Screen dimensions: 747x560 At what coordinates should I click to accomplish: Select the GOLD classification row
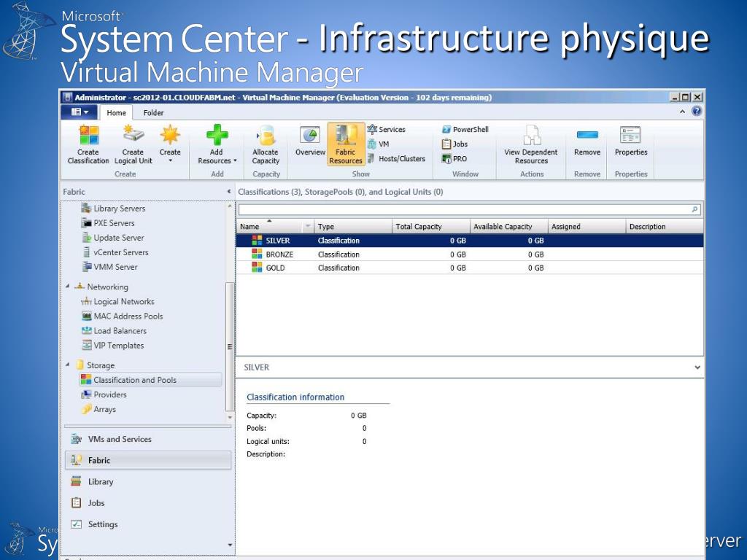pos(470,268)
